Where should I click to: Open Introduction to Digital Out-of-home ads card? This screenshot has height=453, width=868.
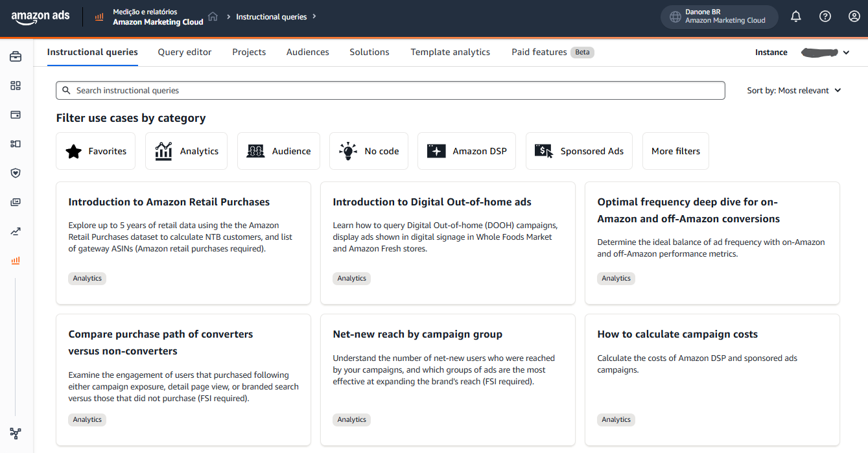[448, 243]
